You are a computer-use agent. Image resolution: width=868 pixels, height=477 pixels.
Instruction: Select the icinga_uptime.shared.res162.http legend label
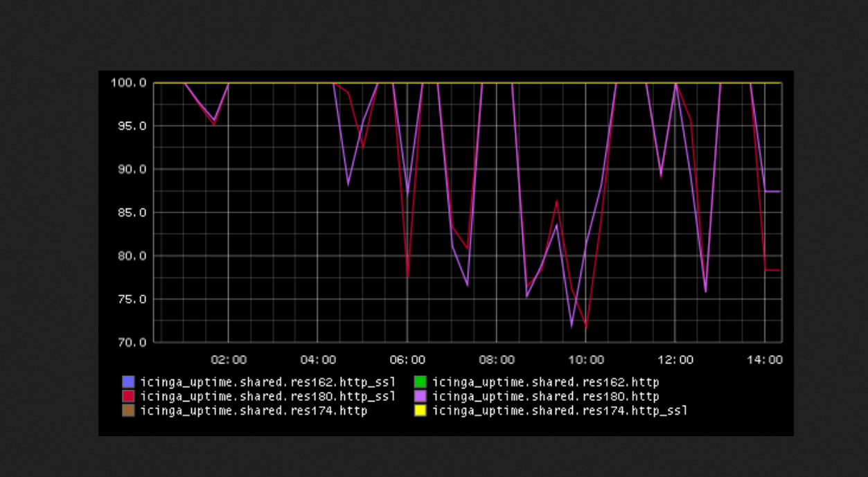545,381
